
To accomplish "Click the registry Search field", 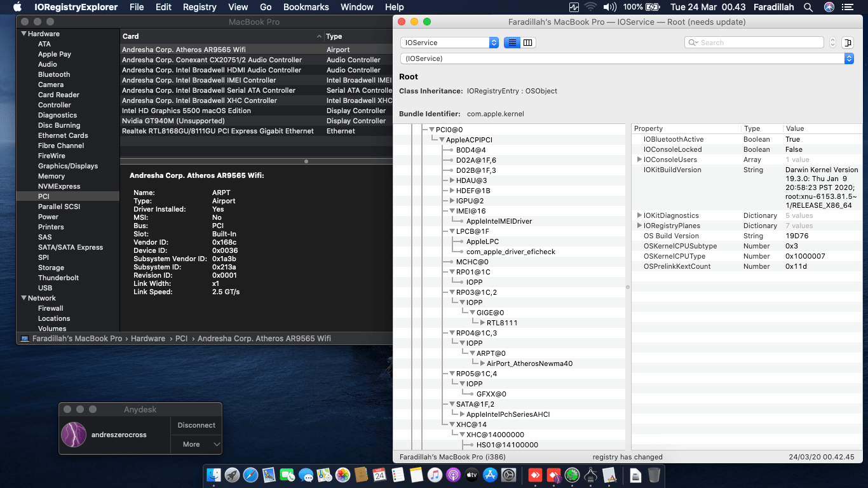I will [756, 43].
